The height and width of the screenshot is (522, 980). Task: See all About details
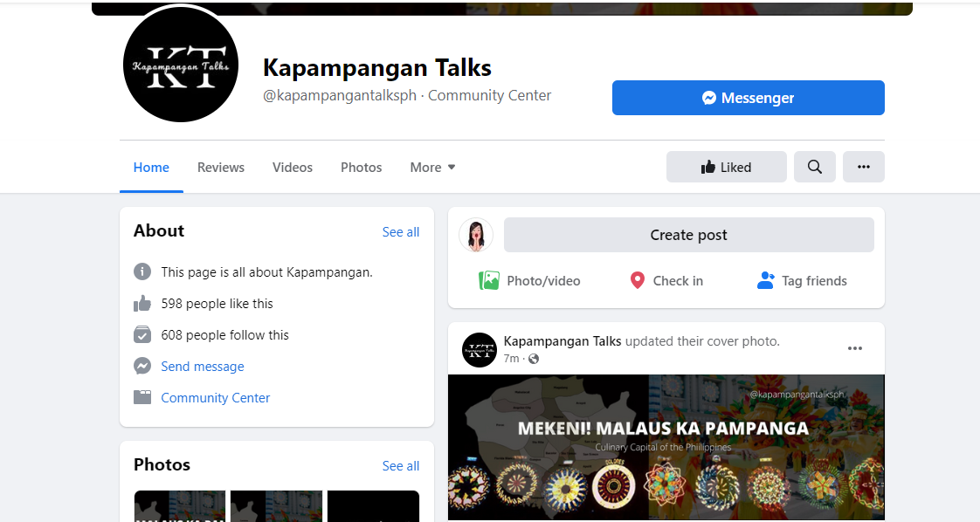(401, 231)
